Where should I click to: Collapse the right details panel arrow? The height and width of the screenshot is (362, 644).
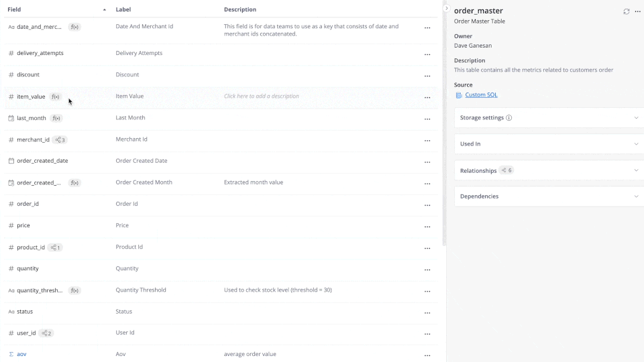pyautogui.click(x=447, y=8)
